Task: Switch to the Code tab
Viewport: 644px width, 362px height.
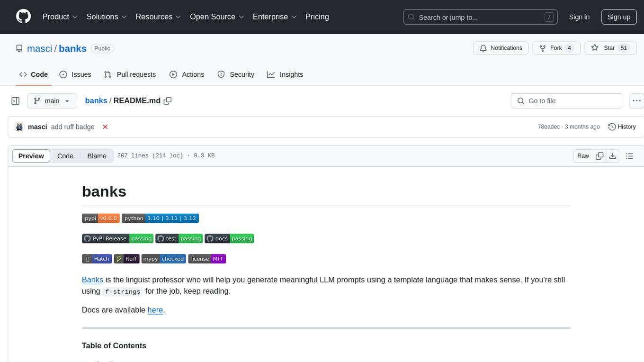Action: coord(34,74)
